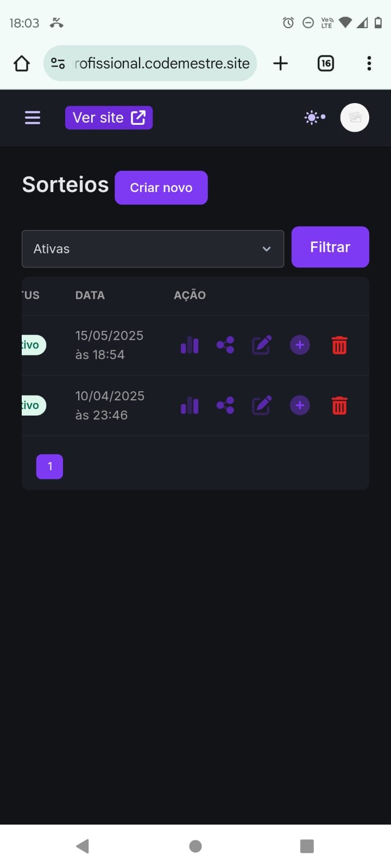The width and height of the screenshot is (391, 868).
Task: Click Criar novo button
Action: pyautogui.click(x=161, y=188)
